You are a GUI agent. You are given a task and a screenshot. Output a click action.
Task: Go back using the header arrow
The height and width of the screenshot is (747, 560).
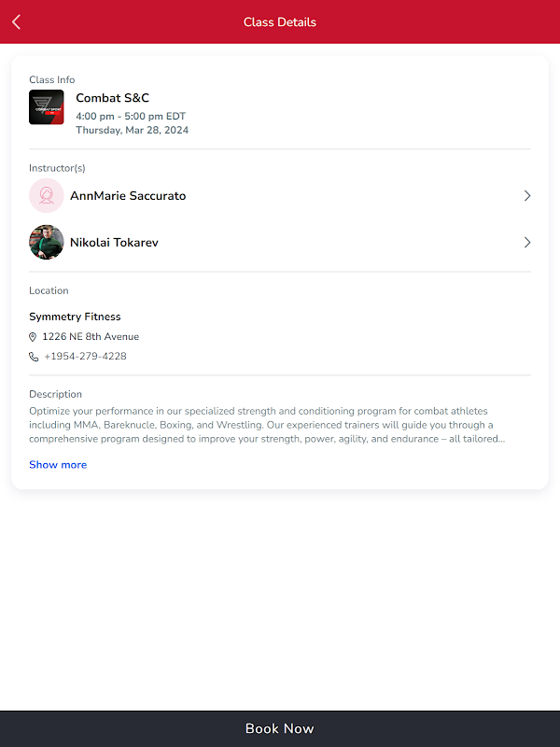16,21
